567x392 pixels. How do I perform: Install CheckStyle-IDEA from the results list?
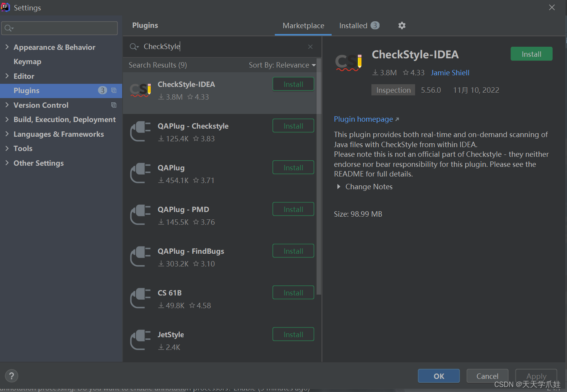[293, 84]
